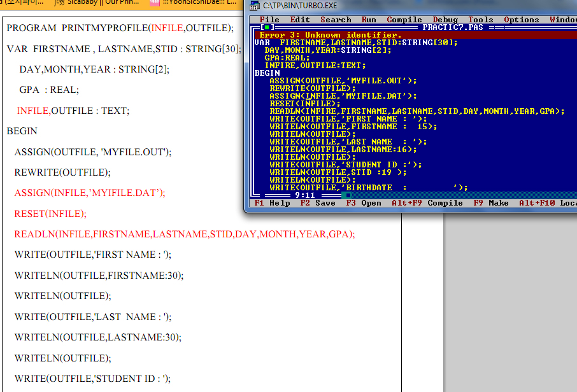Image resolution: width=577 pixels, height=392 pixels.
Task: Click the RESET(INFILE) line in Turbo editor
Action: pos(304,104)
